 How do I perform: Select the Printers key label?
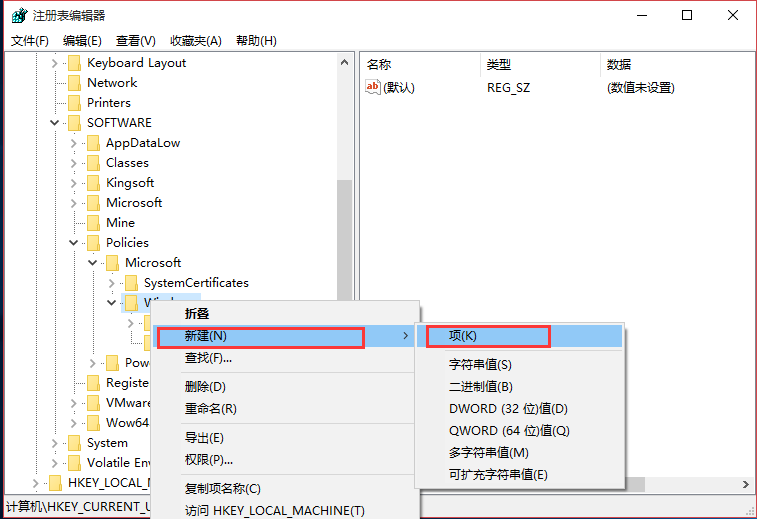click(109, 103)
